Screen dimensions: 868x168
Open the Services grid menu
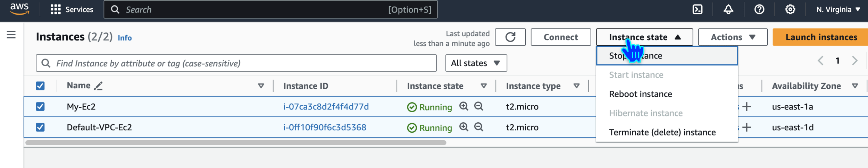56,9
